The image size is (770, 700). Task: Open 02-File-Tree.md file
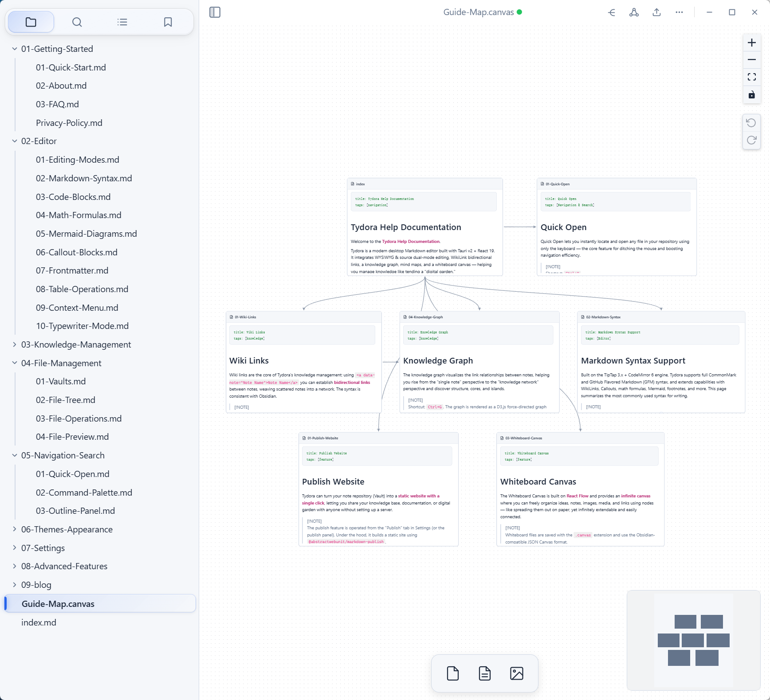click(66, 400)
